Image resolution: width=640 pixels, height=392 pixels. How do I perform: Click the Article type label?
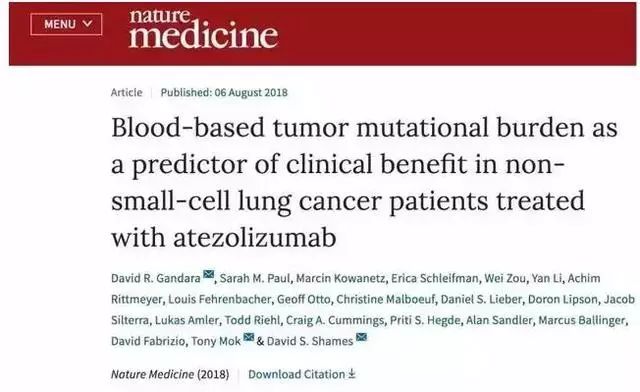click(127, 93)
